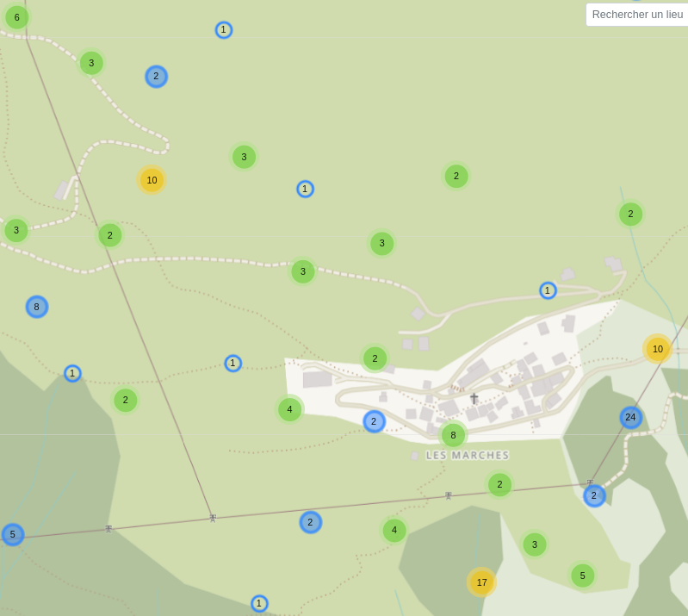Open the yellow 17 cluster marker
Image resolution: width=688 pixels, height=616 pixels.
point(481,582)
